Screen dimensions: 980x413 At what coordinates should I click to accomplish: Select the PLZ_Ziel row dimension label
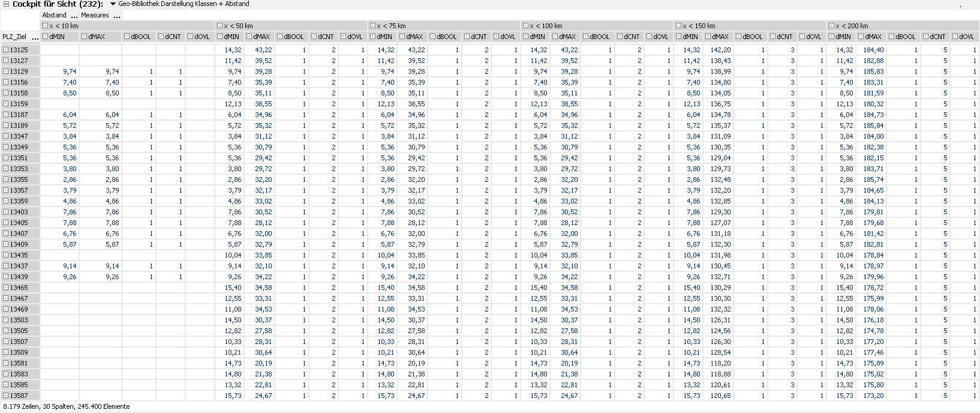point(14,37)
